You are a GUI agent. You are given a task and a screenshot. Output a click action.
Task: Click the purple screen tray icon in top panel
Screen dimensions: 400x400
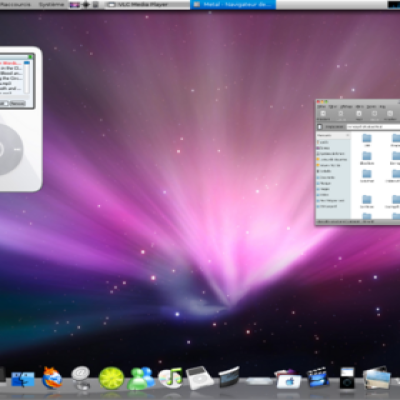75,5
